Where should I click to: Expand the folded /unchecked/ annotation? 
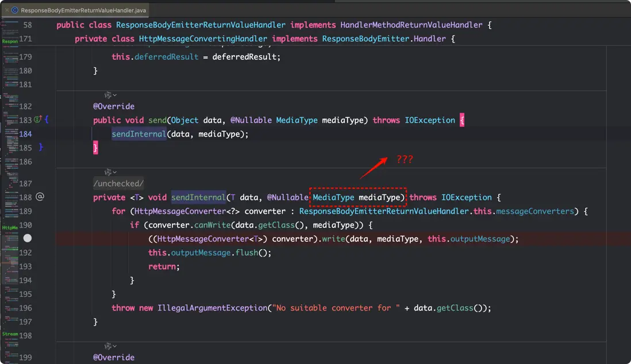[118, 183]
